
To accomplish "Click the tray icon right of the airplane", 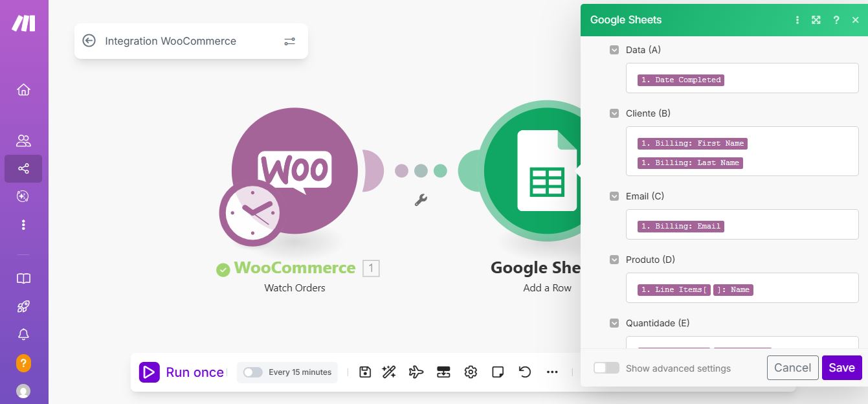I will pos(443,372).
